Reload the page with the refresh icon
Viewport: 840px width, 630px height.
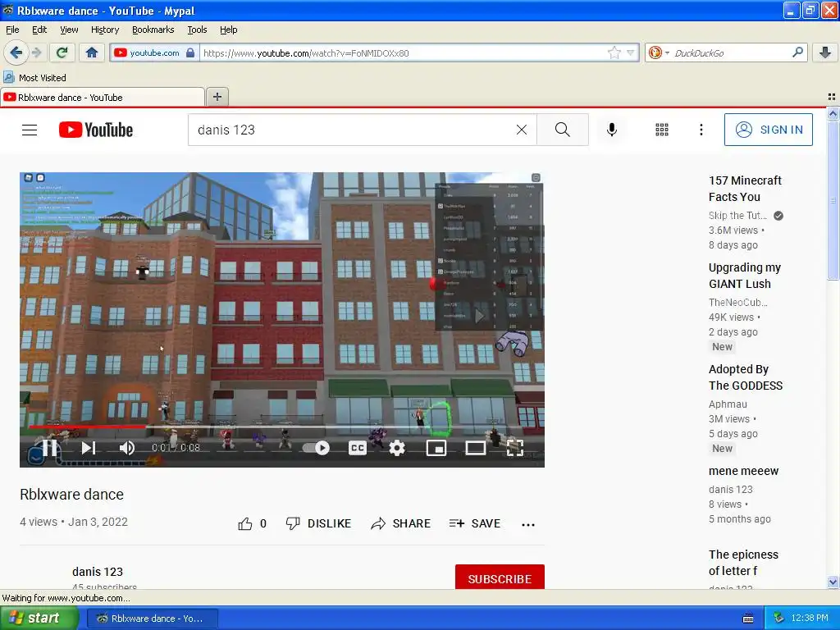click(x=62, y=52)
